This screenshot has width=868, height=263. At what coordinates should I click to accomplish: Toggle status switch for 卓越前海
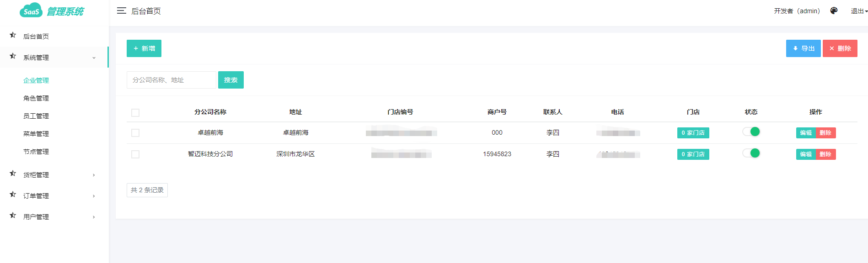(751, 132)
